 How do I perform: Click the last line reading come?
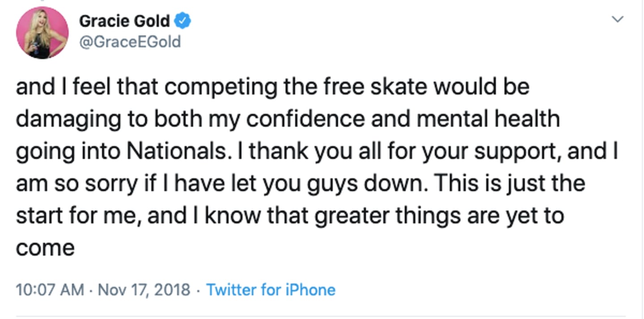45,247
